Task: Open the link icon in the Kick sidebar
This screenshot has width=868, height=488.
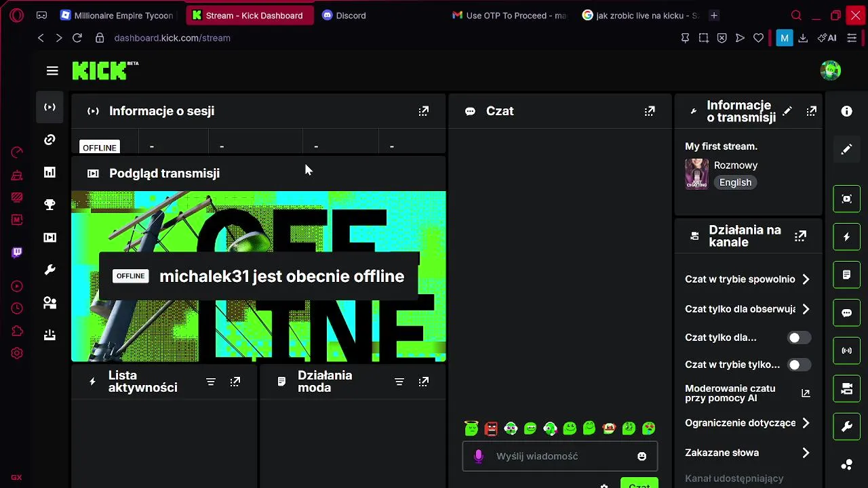Action: coord(50,140)
